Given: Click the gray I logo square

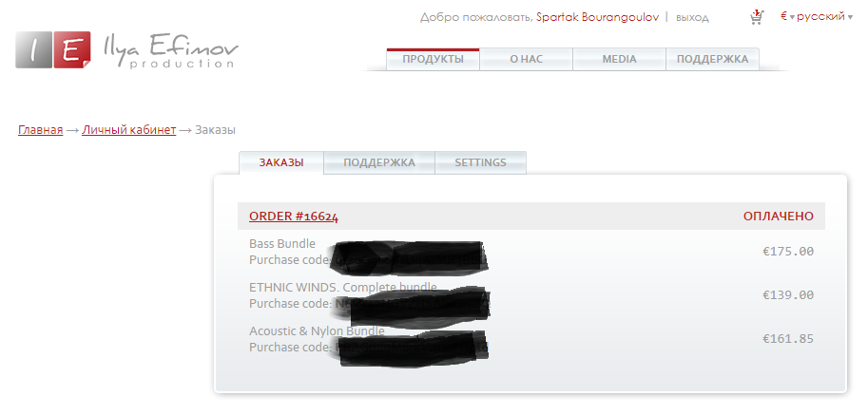Looking at the screenshot, I should click(x=34, y=49).
